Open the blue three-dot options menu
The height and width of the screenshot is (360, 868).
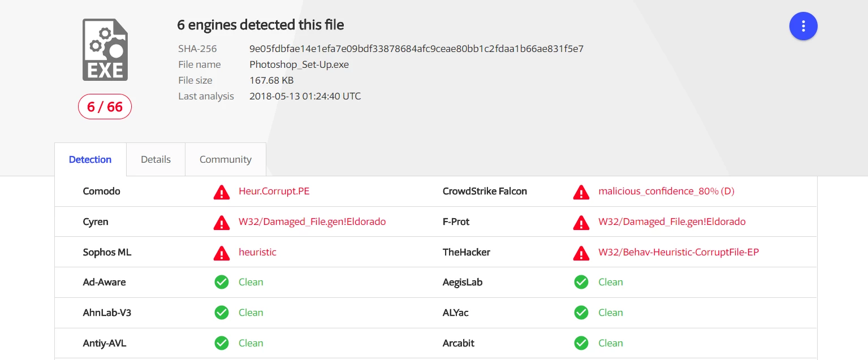click(803, 26)
